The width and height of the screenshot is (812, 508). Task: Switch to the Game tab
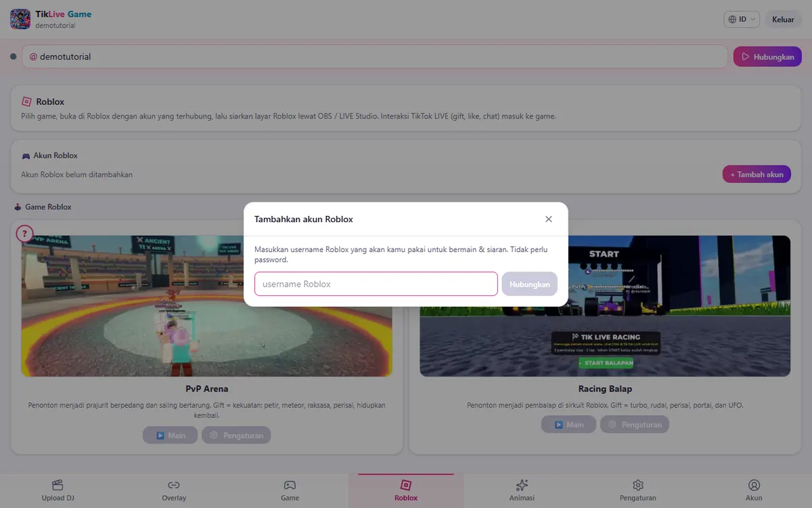tap(290, 491)
